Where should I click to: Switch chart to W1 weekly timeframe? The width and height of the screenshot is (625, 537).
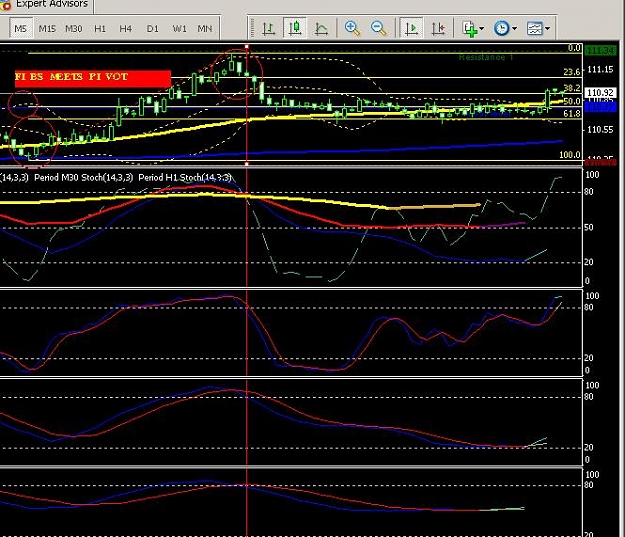(x=179, y=29)
